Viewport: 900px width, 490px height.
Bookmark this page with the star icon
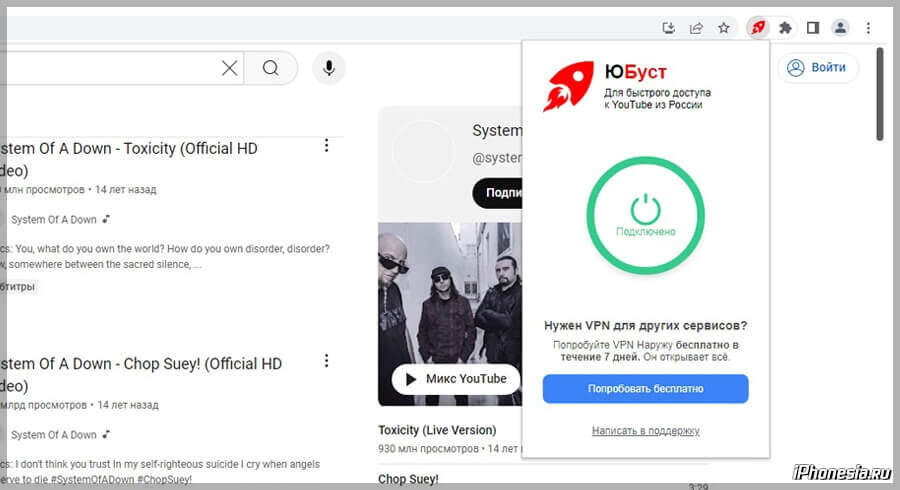[x=724, y=28]
